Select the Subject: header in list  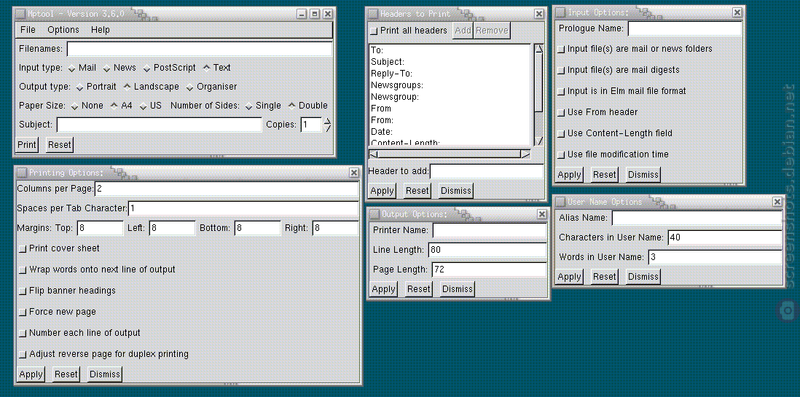point(388,62)
